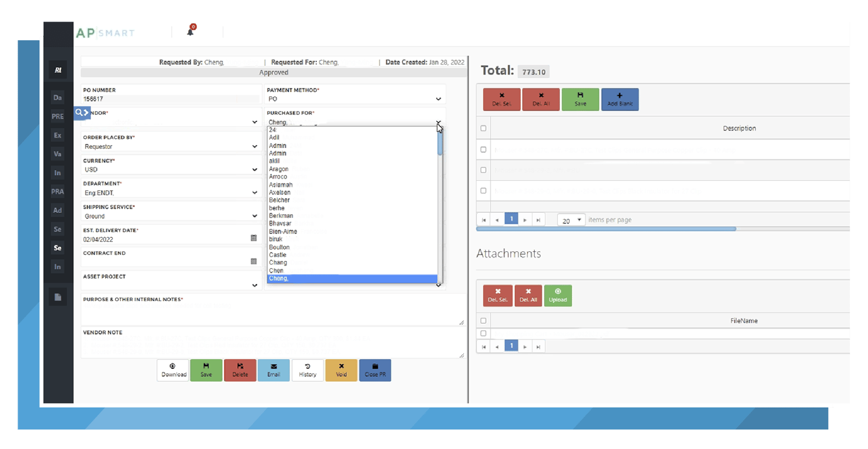The image size is (868, 449).
Task: Change items per page from 20
Action: (571, 220)
